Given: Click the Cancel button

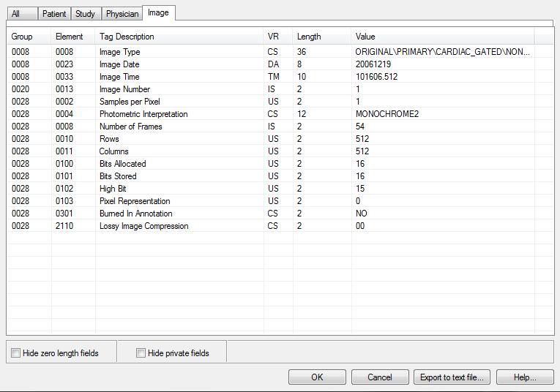Looking at the screenshot, I should coord(380,377).
